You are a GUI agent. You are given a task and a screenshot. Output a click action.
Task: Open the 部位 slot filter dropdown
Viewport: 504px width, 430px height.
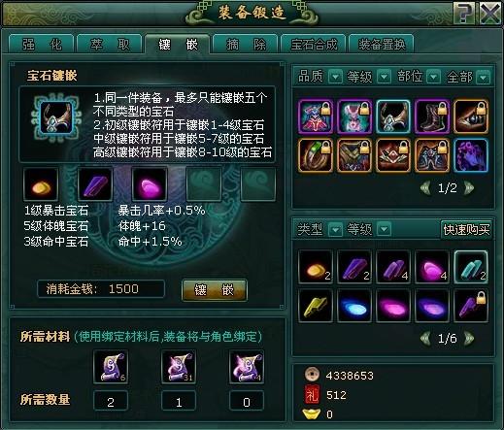[434, 77]
